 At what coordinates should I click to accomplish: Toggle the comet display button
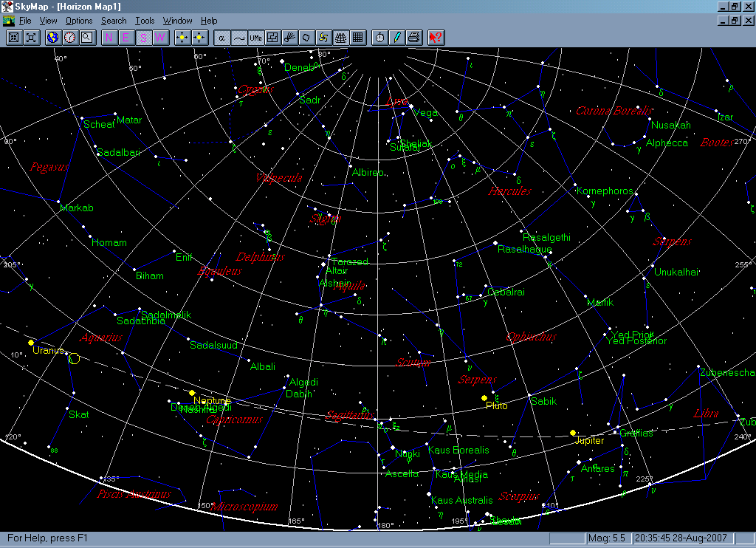(x=289, y=38)
